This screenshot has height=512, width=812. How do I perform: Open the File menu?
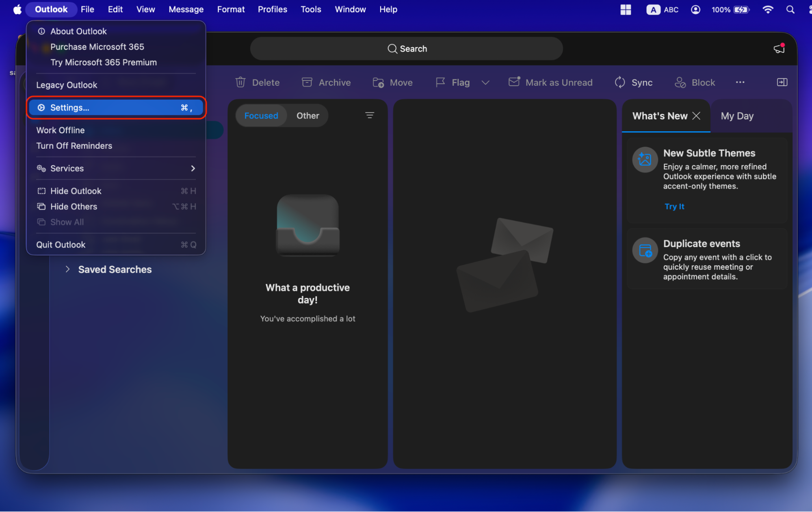pyautogui.click(x=87, y=9)
